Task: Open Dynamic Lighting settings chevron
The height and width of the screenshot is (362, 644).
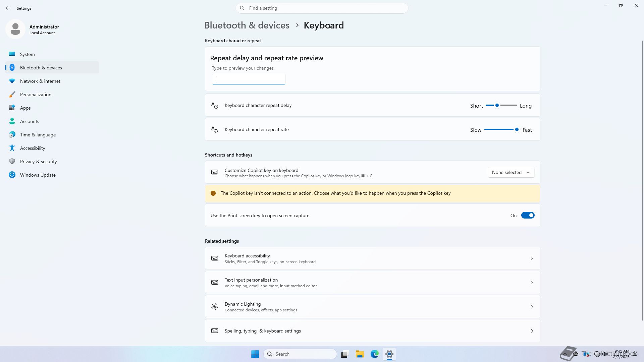Action: 532,307
